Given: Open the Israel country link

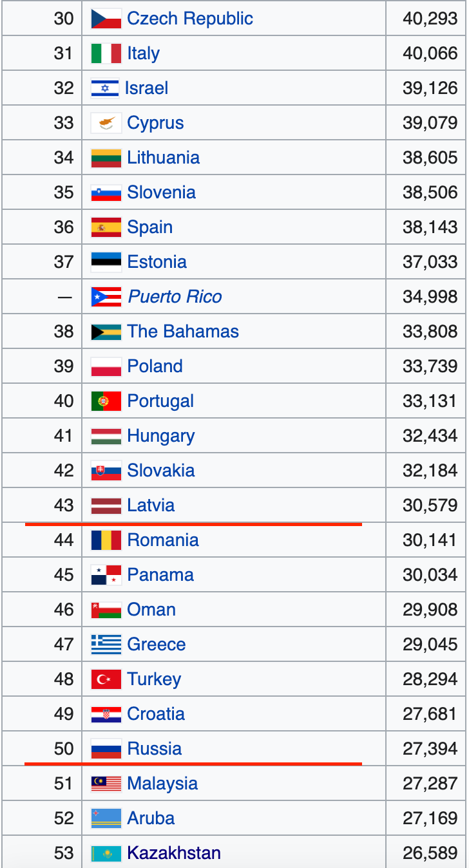Looking at the screenshot, I should click(x=146, y=88).
